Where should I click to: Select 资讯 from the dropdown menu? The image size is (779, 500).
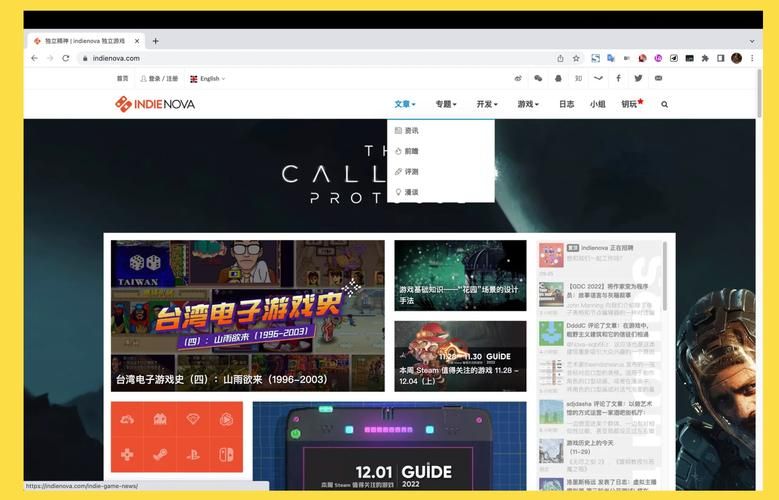441,130
